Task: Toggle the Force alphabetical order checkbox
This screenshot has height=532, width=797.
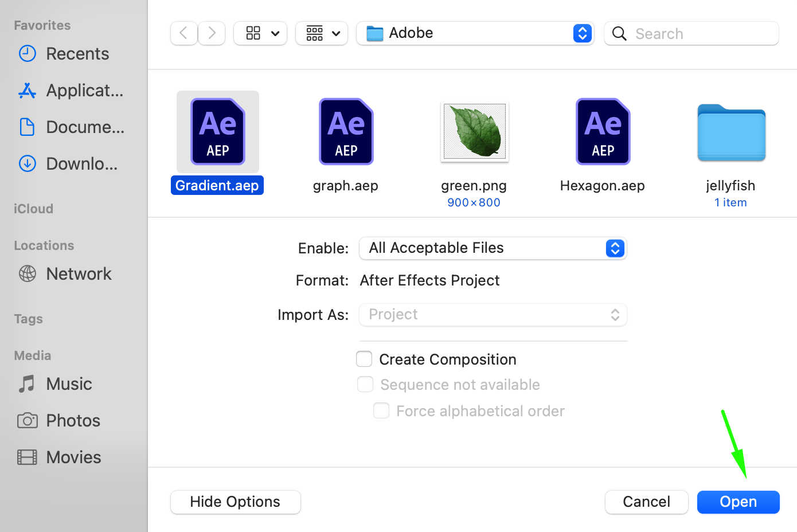Action: point(381,411)
